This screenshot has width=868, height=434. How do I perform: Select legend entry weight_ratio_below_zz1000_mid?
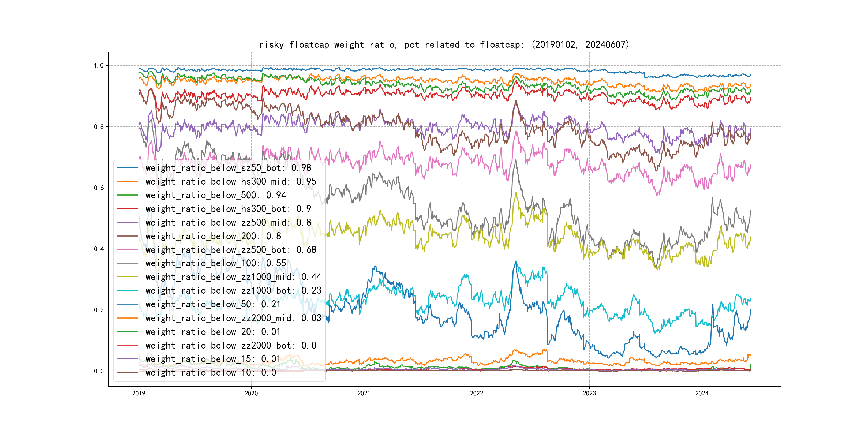click(233, 277)
